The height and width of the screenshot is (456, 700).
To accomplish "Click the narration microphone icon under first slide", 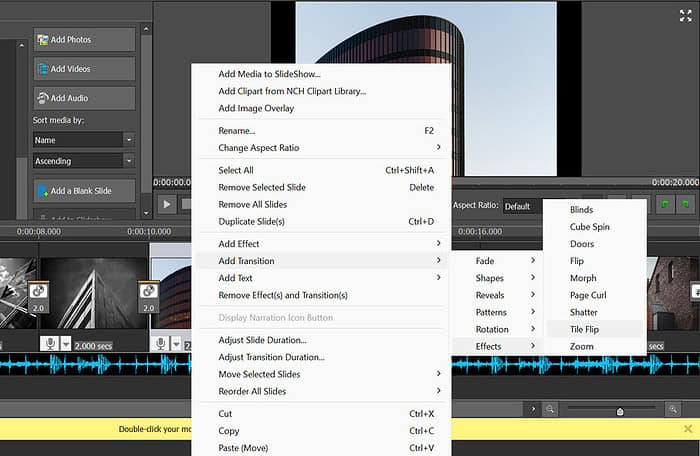I will 49,344.
